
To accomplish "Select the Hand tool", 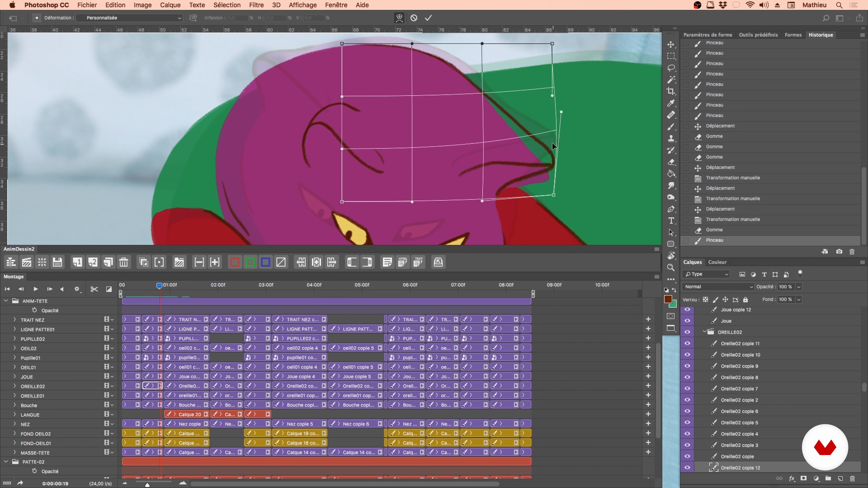I will 671,256.
